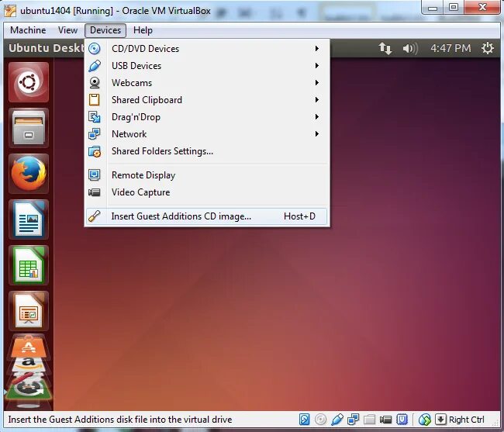Expand Network submenu arrow
Screen dimensions: 504x432
coord(317,133)
